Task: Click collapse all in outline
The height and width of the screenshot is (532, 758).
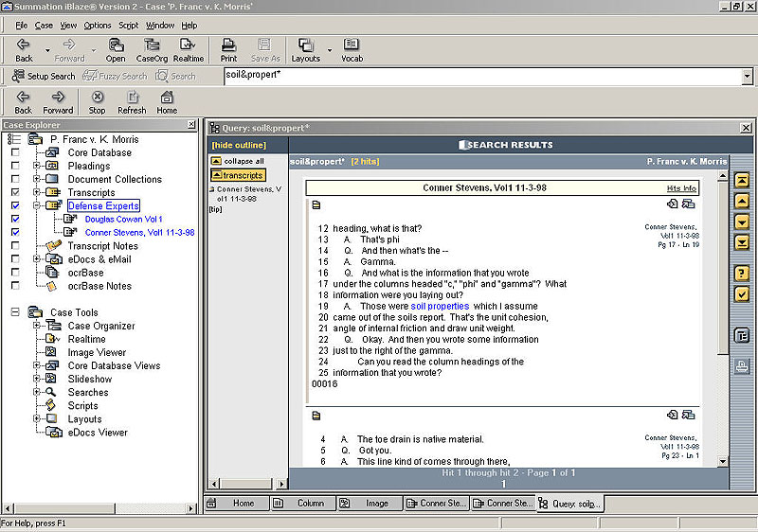Action: point(238,161)
